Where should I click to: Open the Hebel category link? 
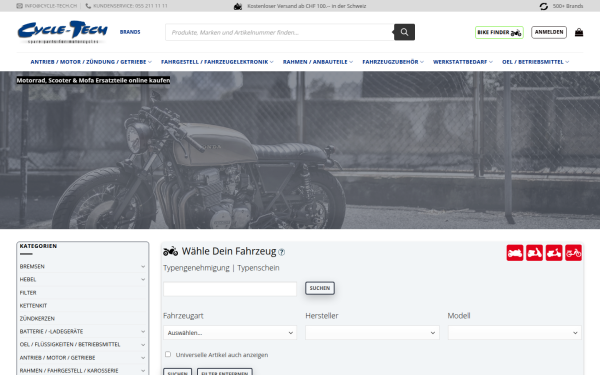[28, 279]
